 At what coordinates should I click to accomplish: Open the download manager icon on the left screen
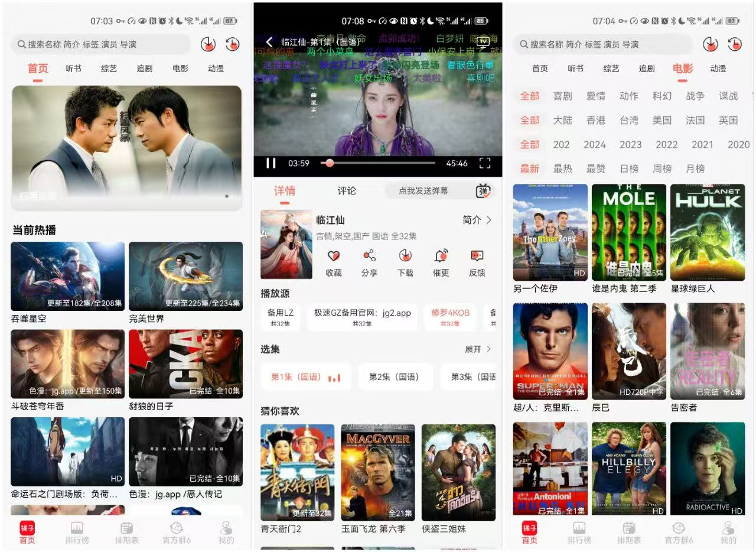click(x=208, y=44)
